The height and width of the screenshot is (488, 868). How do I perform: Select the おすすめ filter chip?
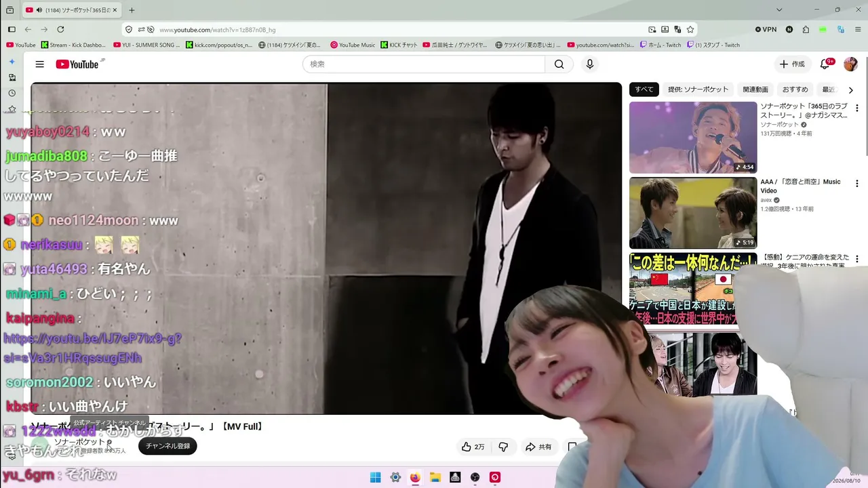[x=795, y=89]
